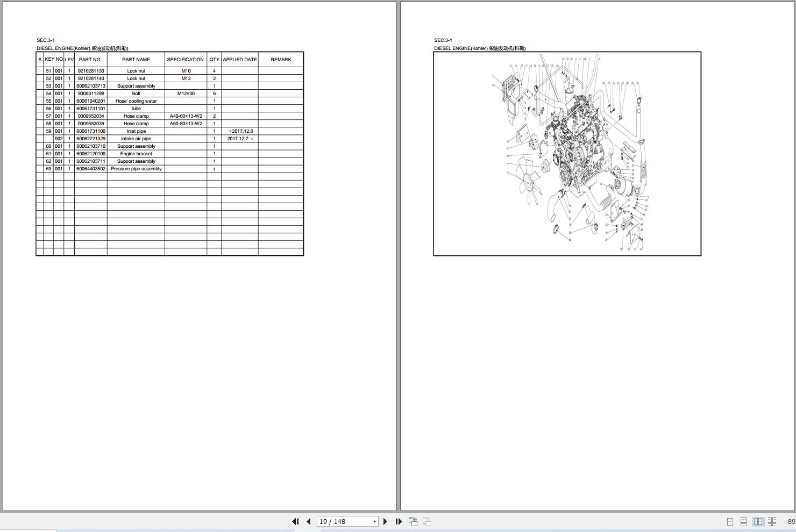
Task: Open the page number dropdown arrow
Action: (374, 521)
